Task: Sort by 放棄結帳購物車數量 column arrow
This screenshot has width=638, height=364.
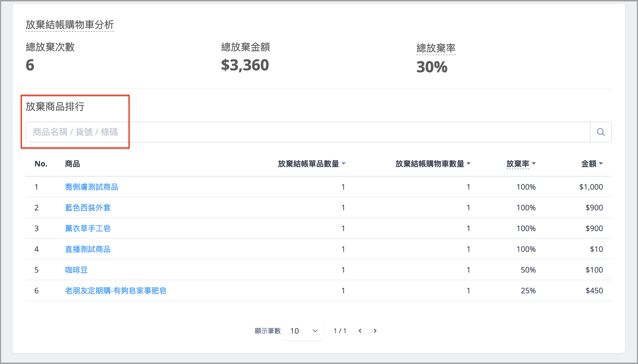Action: click(x=469, y=163)
